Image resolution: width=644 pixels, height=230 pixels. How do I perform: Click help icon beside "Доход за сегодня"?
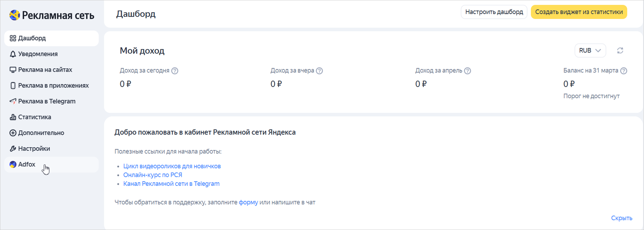click(x=175, y=71)
